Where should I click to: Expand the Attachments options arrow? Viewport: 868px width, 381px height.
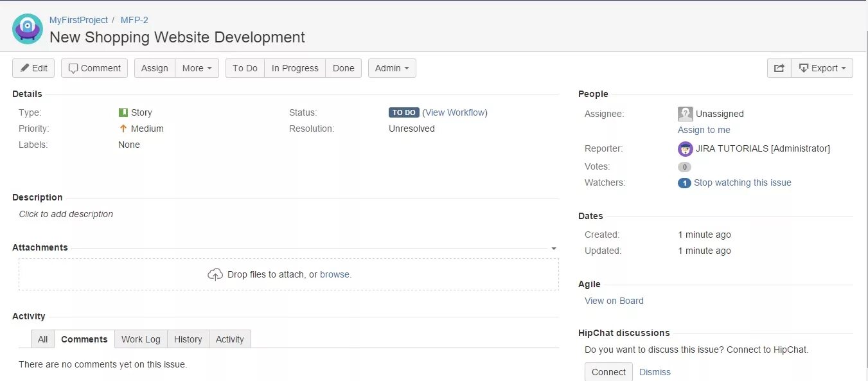pyautogui.click(x=554, y=248)
